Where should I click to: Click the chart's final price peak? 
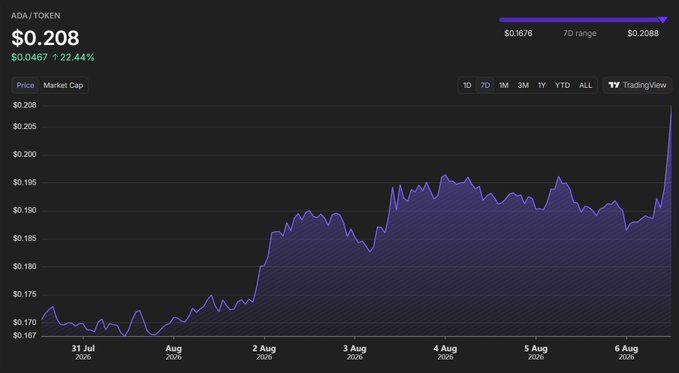(x=671, y=107)
